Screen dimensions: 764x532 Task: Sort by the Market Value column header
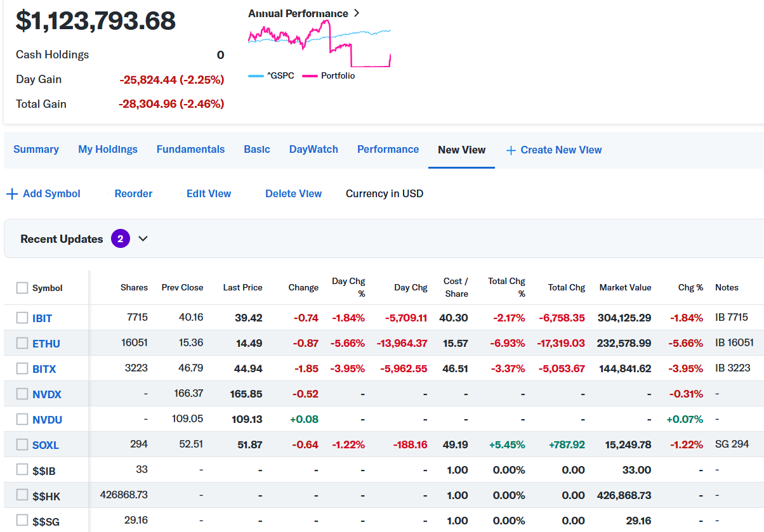click(x=625, y=287)
